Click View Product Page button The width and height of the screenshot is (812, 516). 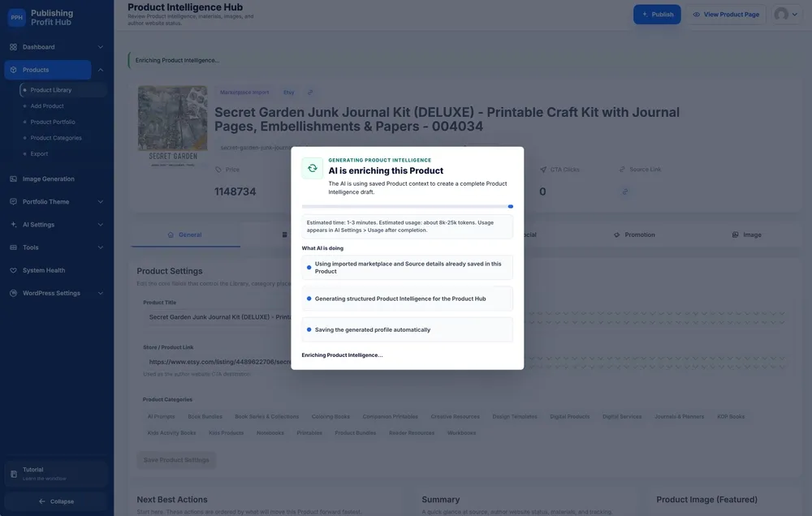point(727,15)
